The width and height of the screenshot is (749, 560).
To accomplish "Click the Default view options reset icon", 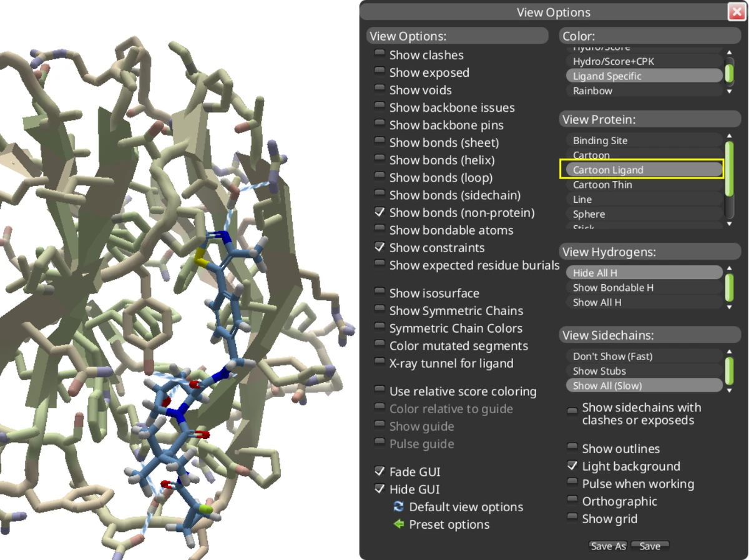I will 398,507.
